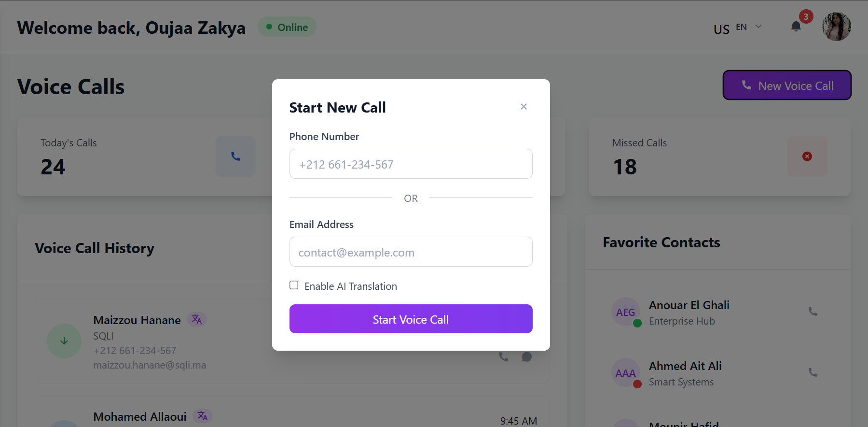Click the Missed Calls red X icon
868x427 pixels.
(x=807, y=157)
